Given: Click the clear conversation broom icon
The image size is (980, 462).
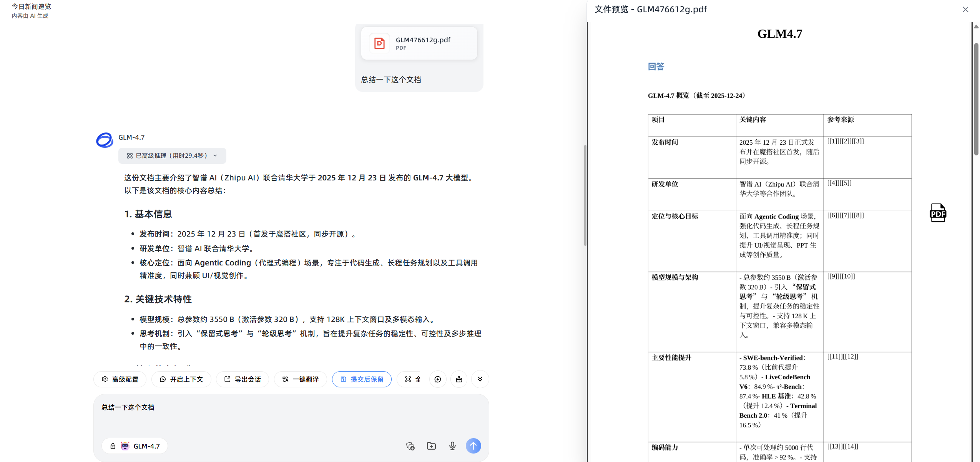Looking at the screenshot, I should [459, 379].
